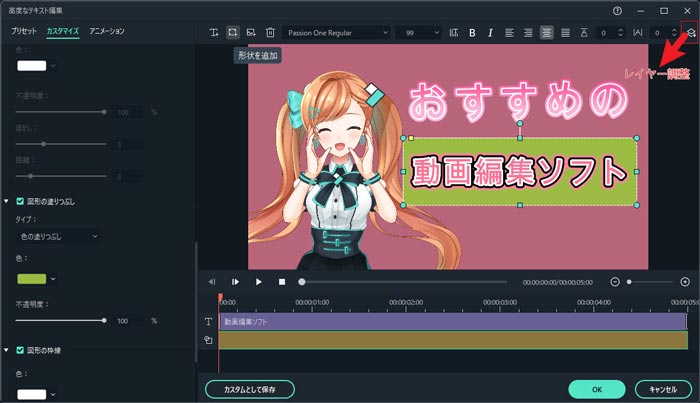The height and width of the screenshot is (403, 700).
Task: Click the add image icon in toolbar
Action: [x=251, y=33]
